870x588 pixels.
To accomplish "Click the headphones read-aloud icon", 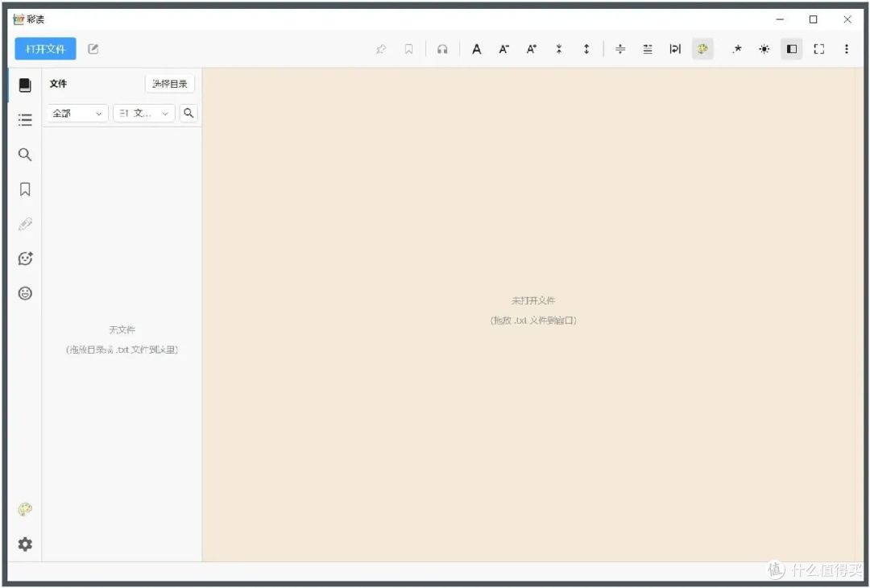I will 442,49.
